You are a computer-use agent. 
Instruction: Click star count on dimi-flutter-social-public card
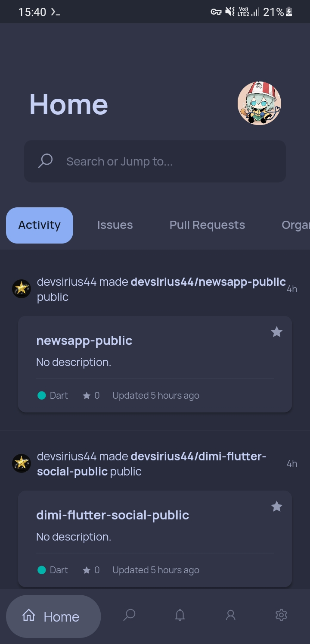[91, 570]
